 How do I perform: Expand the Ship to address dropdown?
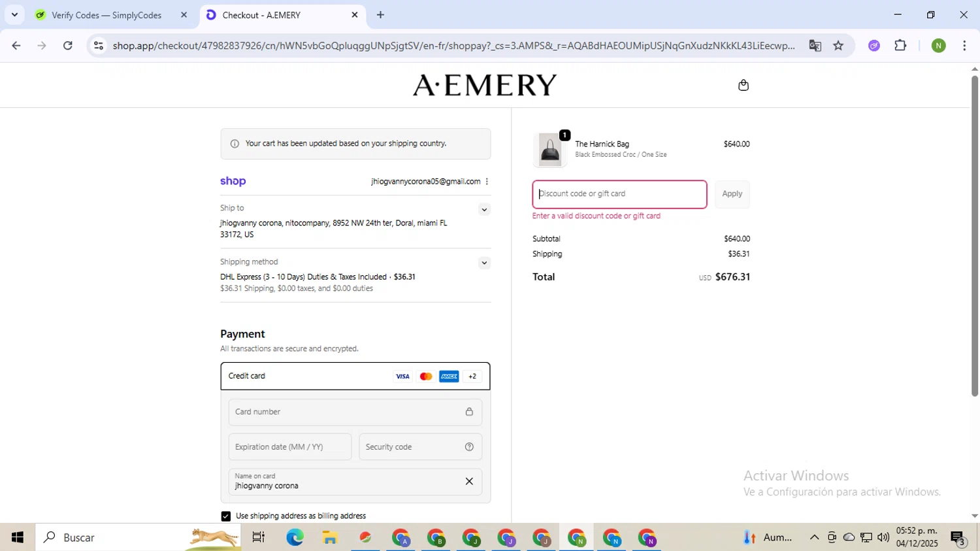(484, 210)
